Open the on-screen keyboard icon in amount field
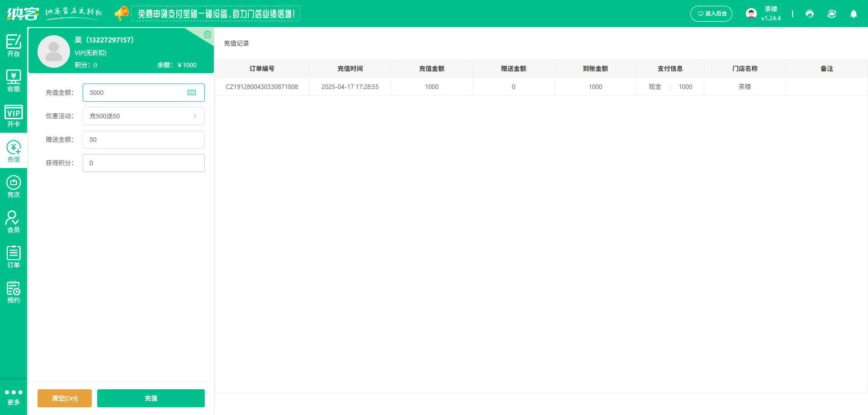This screenshot has width=868, height=415. click(x=192, y=92)
